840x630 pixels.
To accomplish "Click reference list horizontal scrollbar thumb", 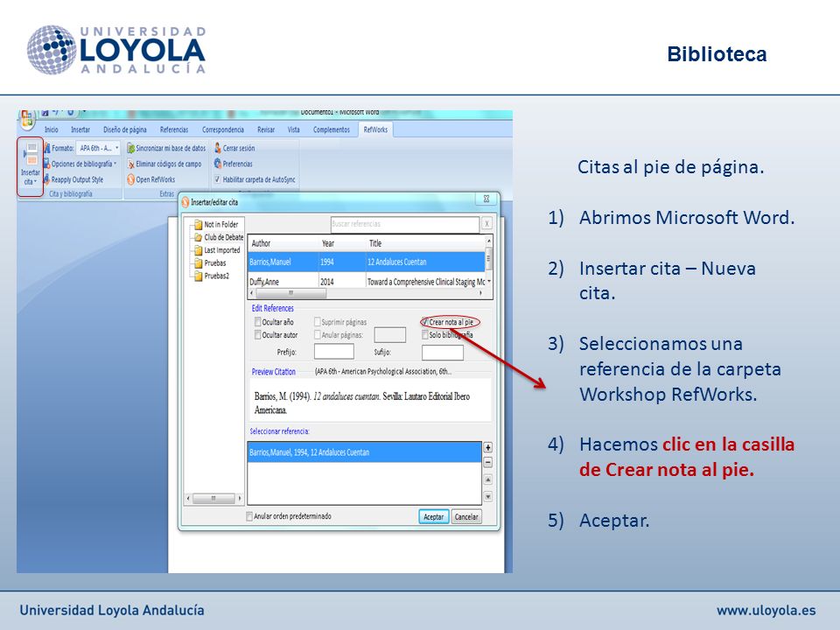I will click(290, 293).
